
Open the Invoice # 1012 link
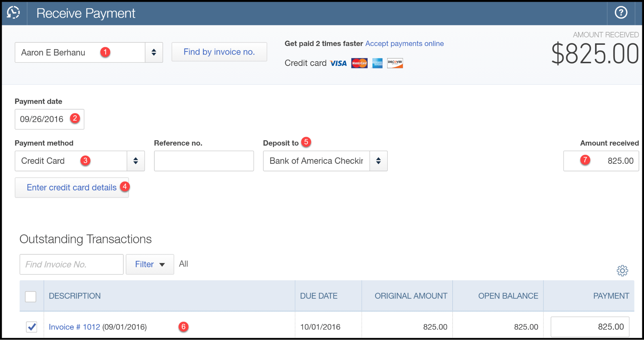74,326
